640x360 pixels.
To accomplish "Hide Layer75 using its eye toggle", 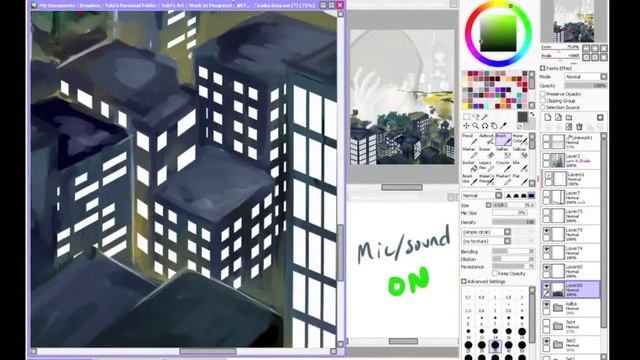I will tap(547, 231).
